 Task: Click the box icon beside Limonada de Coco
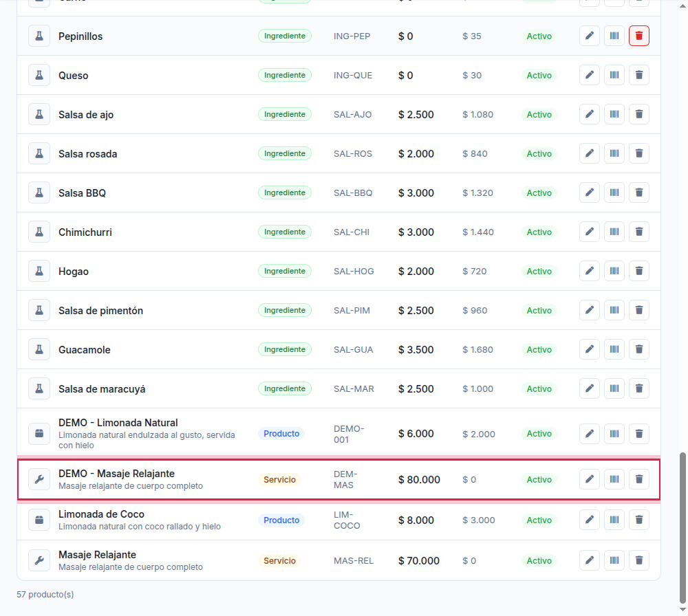pos(39,520)
